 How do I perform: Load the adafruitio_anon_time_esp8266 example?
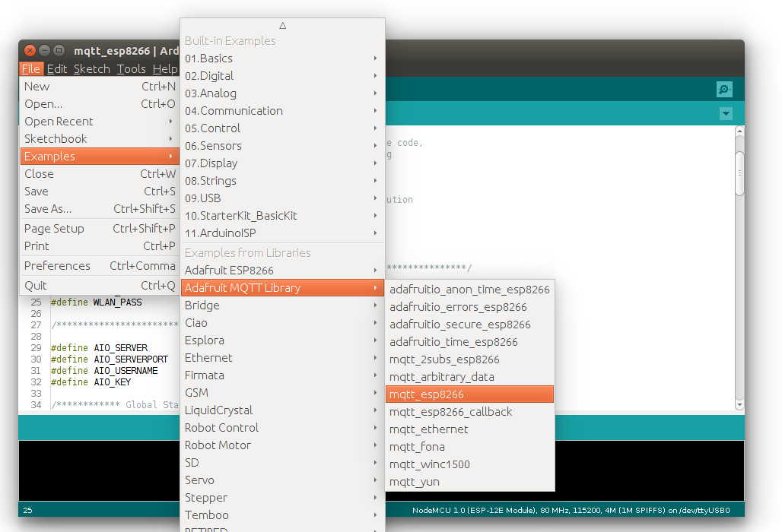tap(470, 290)
